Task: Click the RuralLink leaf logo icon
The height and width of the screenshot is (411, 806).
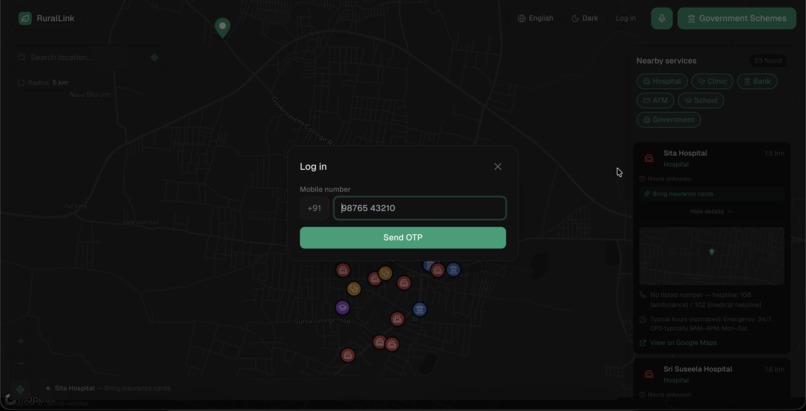Action: 25,18
